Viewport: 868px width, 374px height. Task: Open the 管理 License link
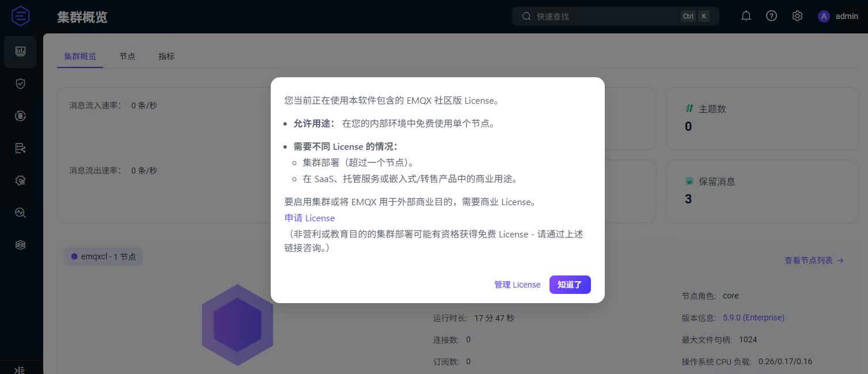point(517,285)
